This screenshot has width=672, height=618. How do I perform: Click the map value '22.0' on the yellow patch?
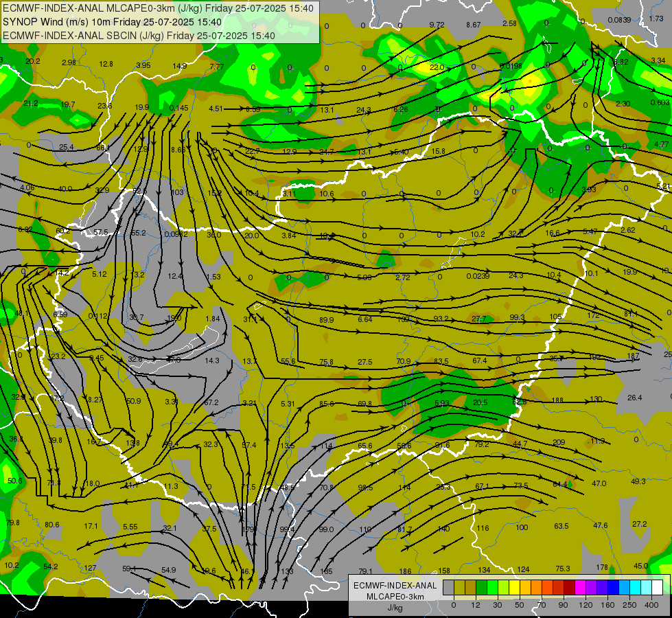(437, 67)
